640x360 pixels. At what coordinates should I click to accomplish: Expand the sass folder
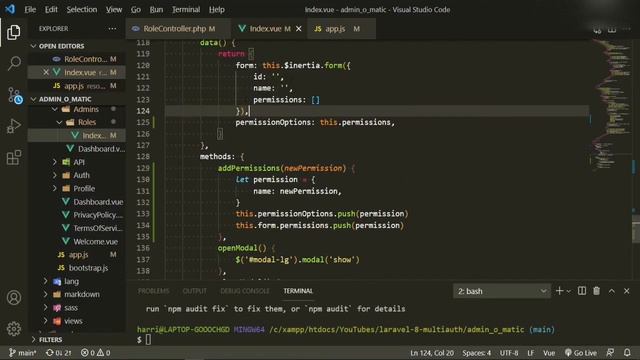tap(71, 308)
